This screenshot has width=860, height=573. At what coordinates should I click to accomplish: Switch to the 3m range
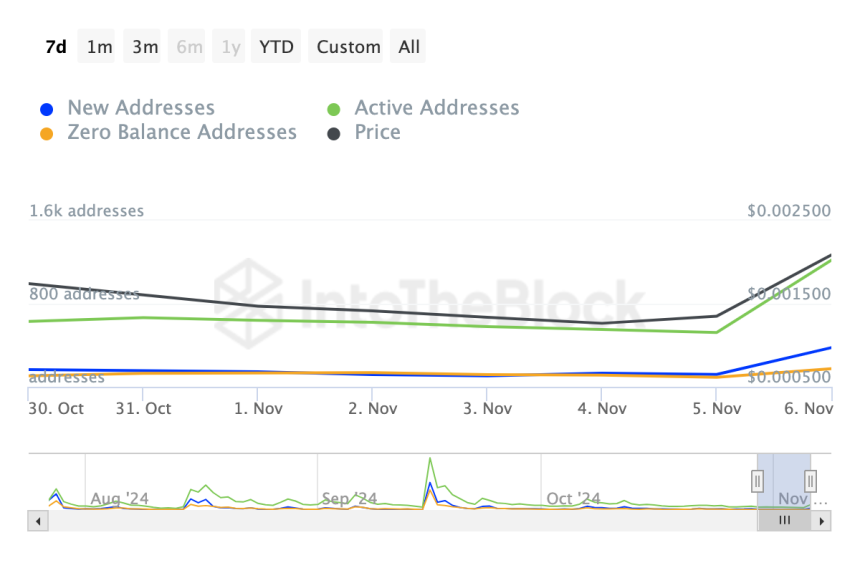(145, 47)
